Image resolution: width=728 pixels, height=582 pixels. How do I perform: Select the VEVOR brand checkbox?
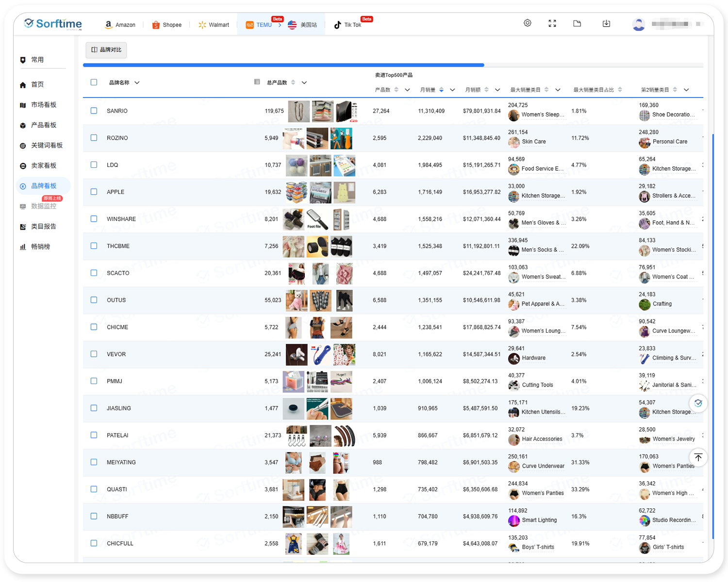(x=94, y=354)
